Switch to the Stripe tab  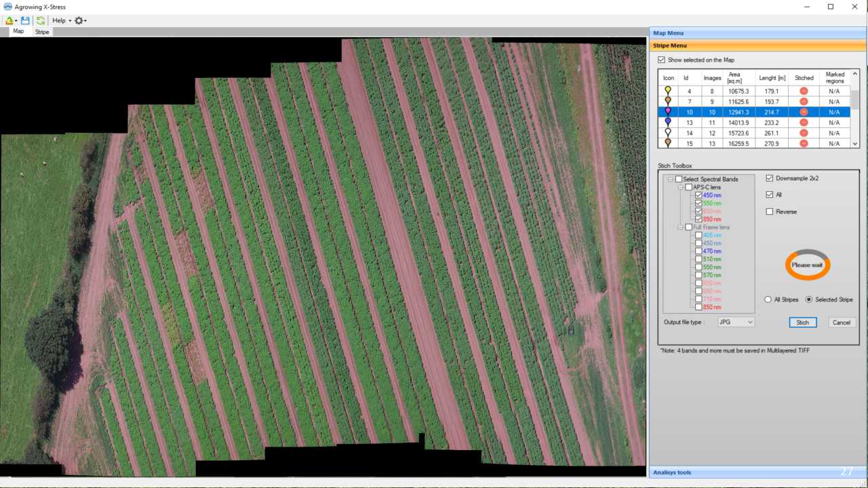[42, 32]
